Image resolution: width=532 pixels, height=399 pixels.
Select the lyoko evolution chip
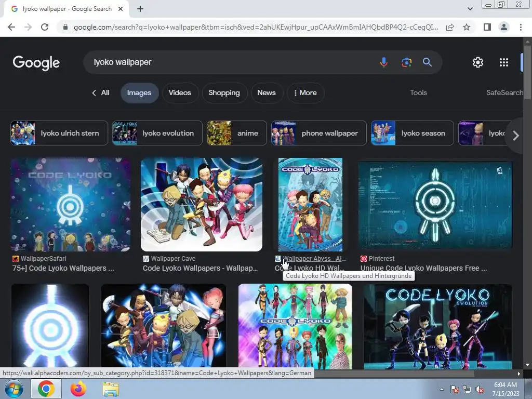(x=157, y=133)
